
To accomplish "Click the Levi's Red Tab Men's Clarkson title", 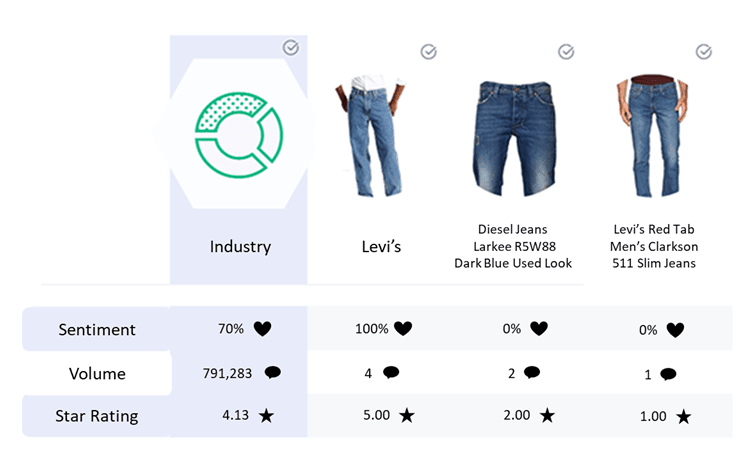I will point(654,246).
